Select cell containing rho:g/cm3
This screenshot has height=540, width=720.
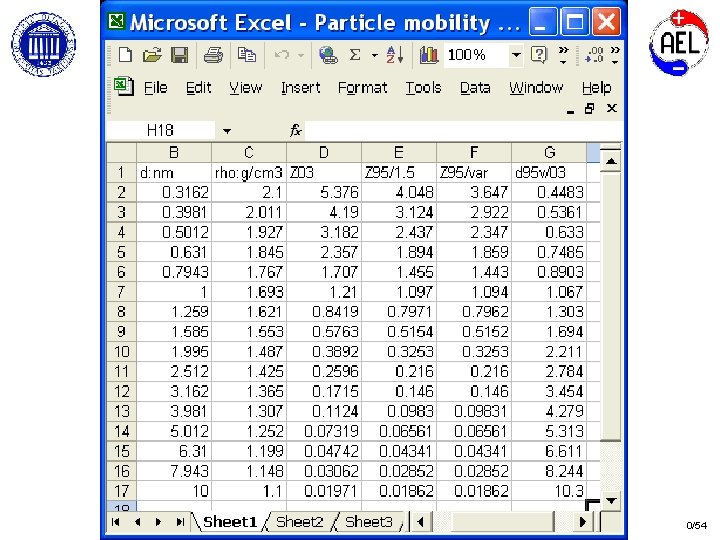[249, 172]
